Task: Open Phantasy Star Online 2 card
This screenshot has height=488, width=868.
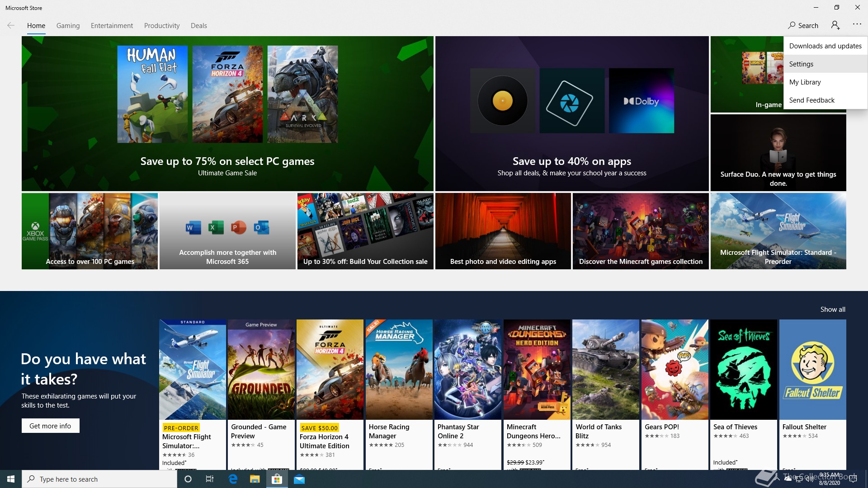Action: pos(468,394)
